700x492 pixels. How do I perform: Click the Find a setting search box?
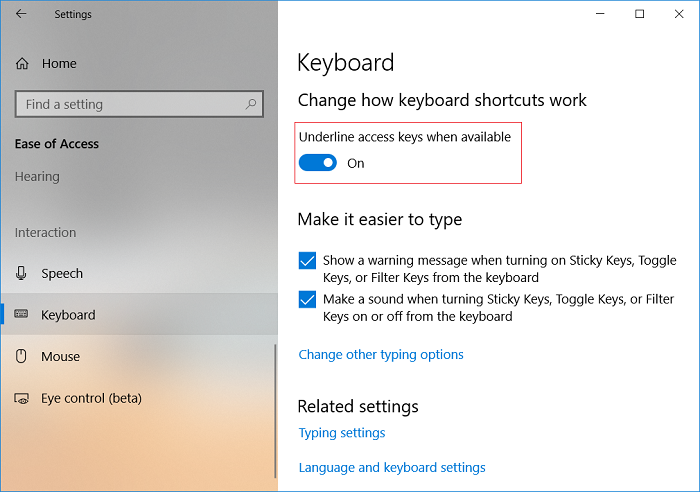(130, 104)
